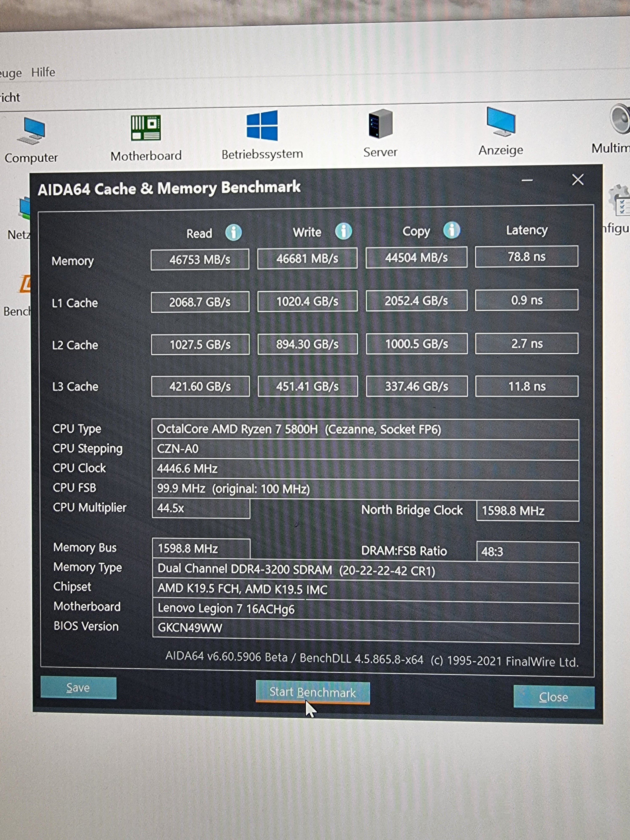Image resolution: width=630 pixels, height=840 pixels.
Task: Minimize the AIDA64 benchmark window
Action: click(527, 180)
